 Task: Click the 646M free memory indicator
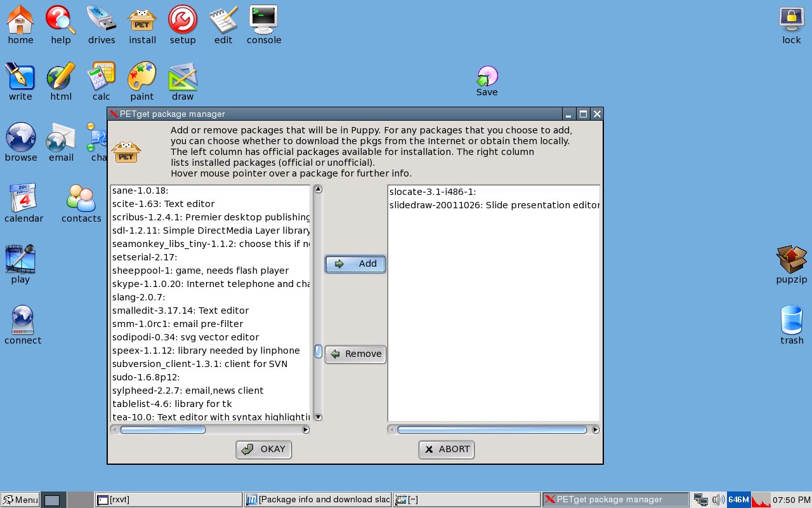tap(738, 500)
